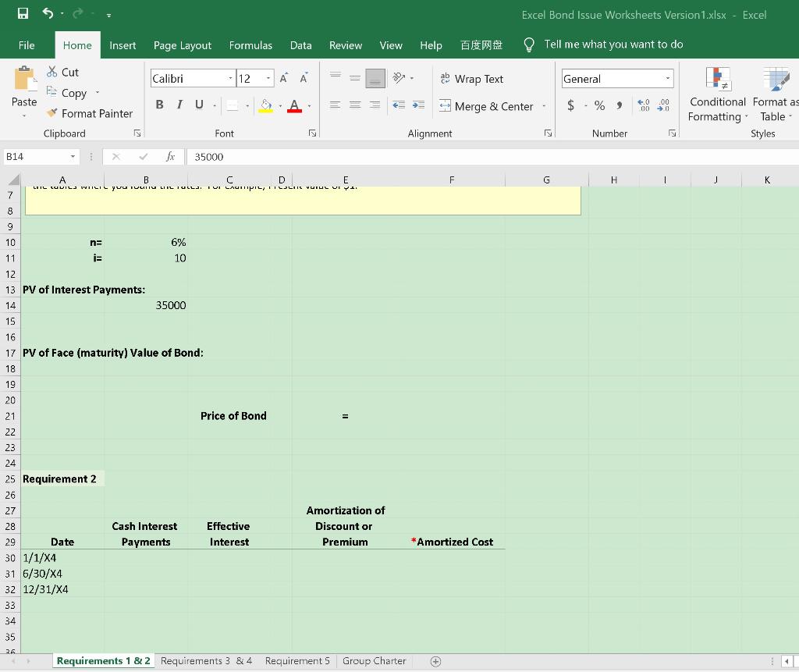Open the Font Size dropdown
The height and width of the screenshot is (672, 799).
[268, 78]
